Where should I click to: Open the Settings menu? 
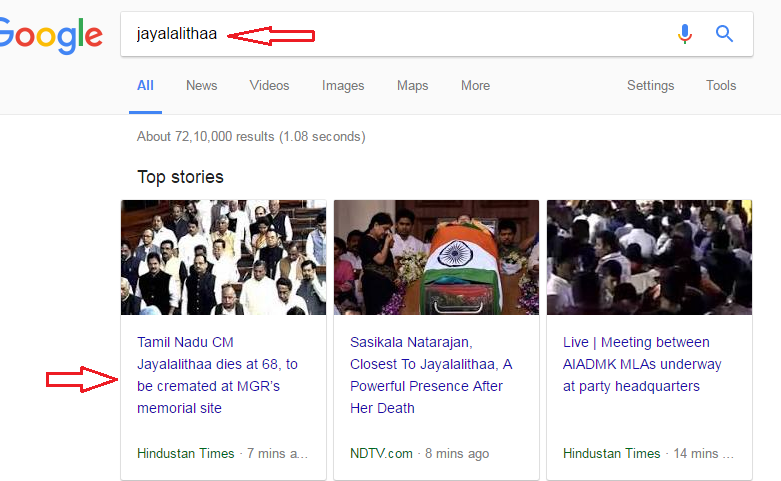coord(651,86)
